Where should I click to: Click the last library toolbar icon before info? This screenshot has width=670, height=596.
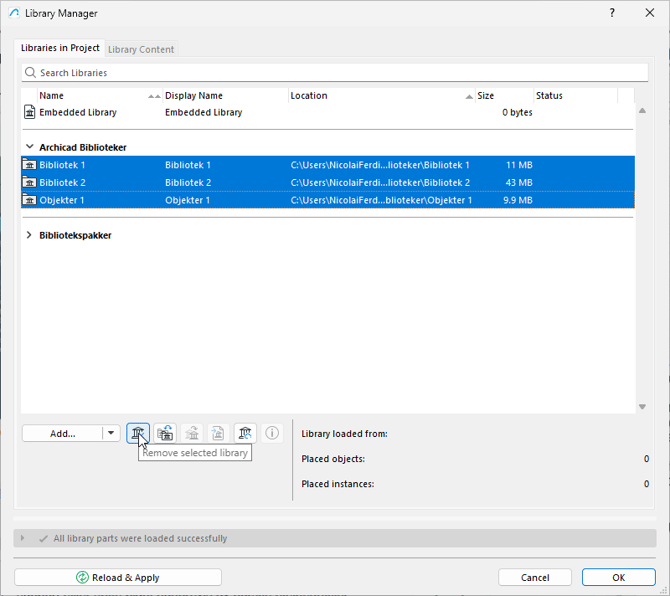point(245,433)
